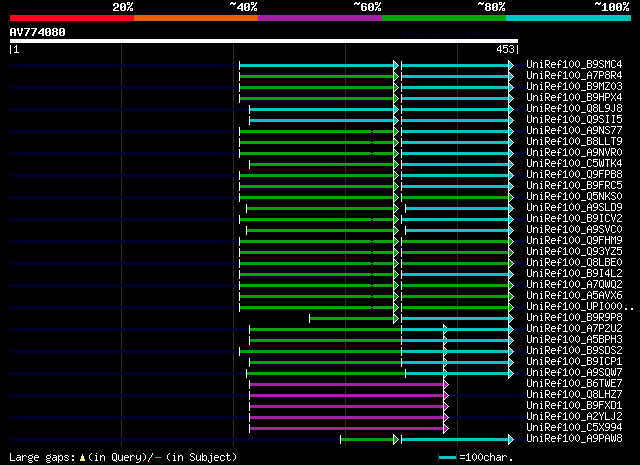The height and width of the screenshot is (465, 640).
Task: Click the UniRef100_A9NS77 label
Action: (574, 131)
